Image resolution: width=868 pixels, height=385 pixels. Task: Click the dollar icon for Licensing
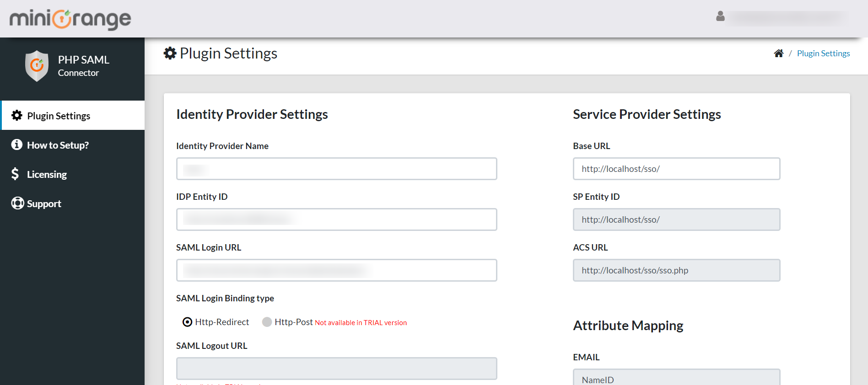16,174
